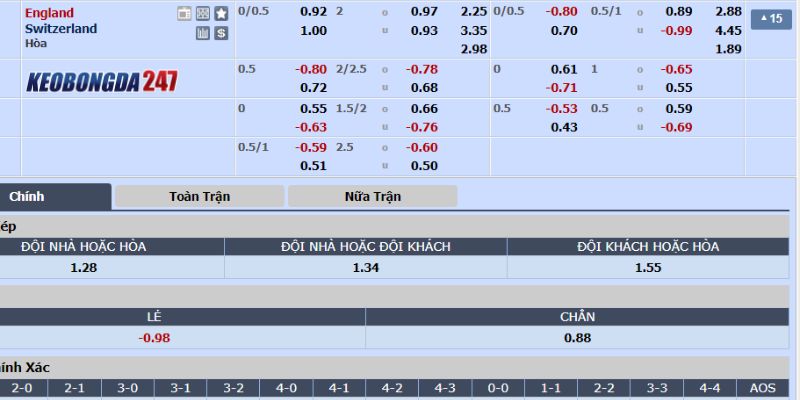Switch to the Toàn Trận tab
This screenshot has height=400, width=800.
[x=199, y=196]
